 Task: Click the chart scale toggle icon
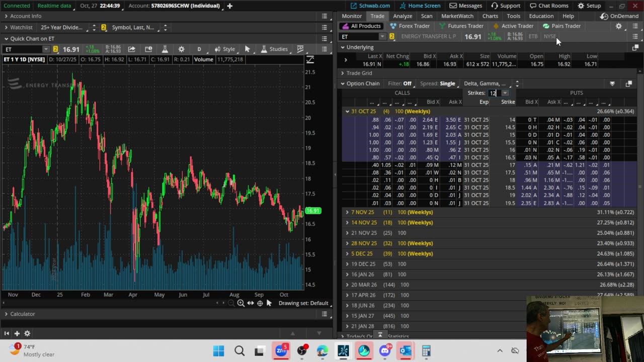[310, 60]
